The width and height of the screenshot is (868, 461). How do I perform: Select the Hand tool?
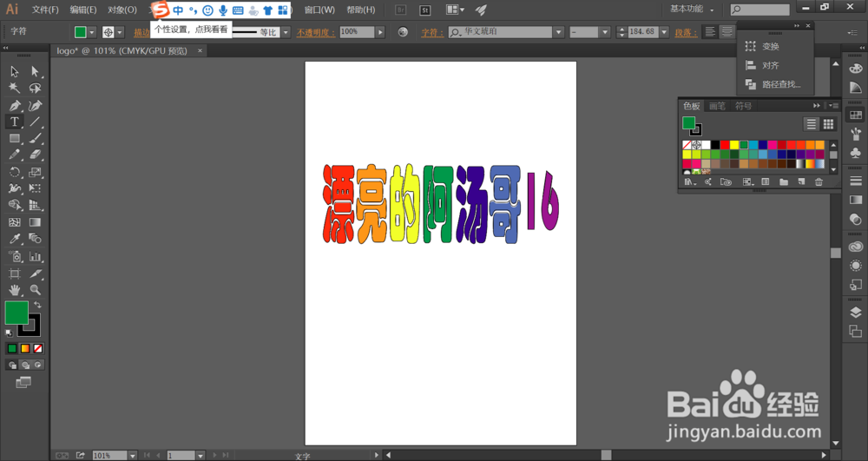click(x=15, y=289)
